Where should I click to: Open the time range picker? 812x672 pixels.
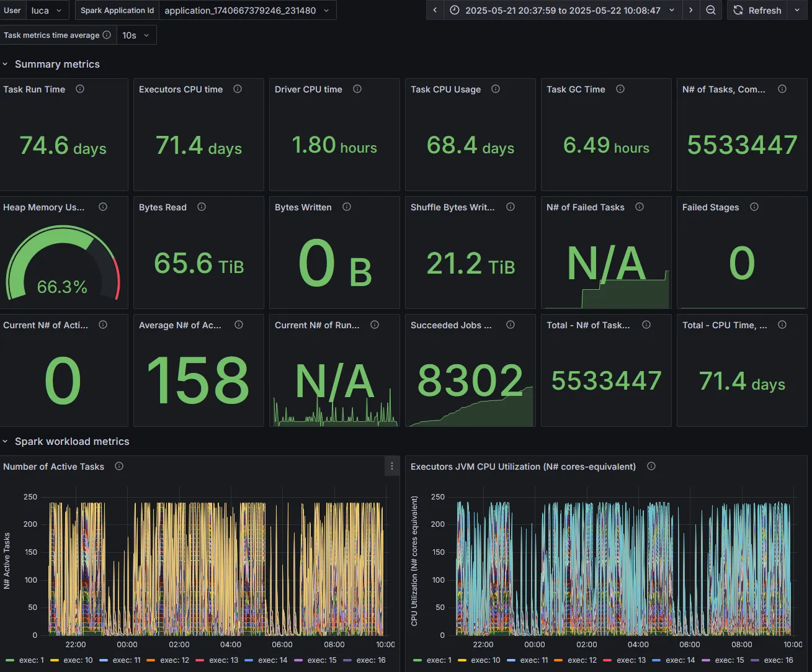562,11
